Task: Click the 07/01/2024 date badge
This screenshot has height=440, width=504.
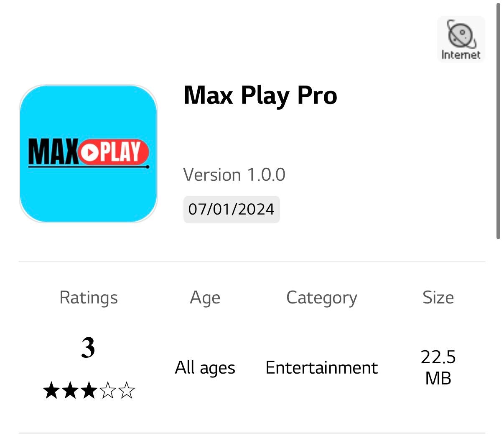Action: click(232, 209)
